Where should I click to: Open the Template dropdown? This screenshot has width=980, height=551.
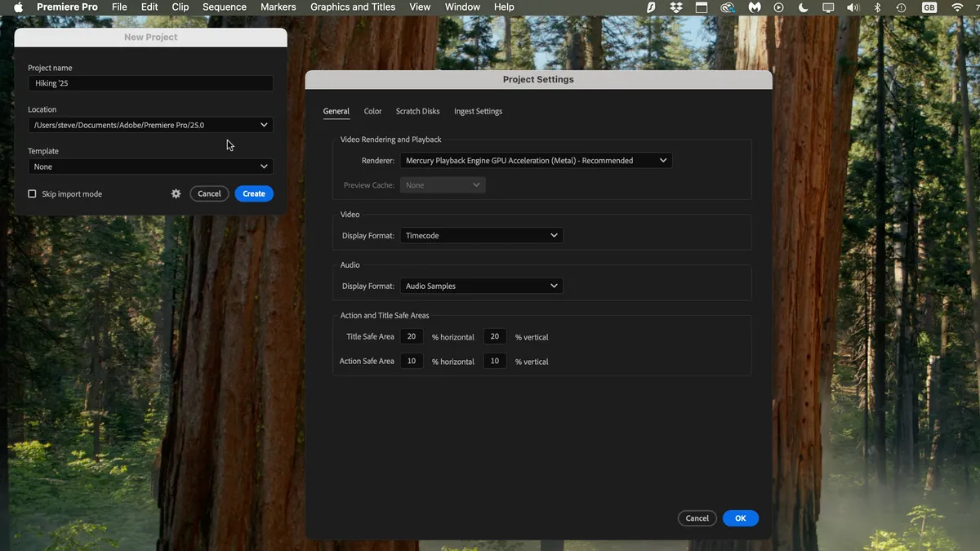pos(150,167)
